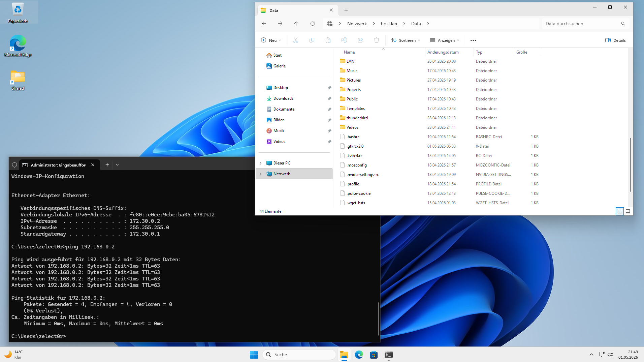Open the network status tray icon
644x362 pixels.
click(602, 355)
